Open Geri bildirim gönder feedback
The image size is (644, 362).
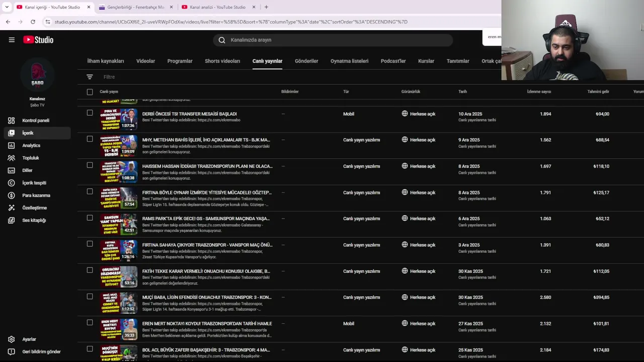click(41, 352)
